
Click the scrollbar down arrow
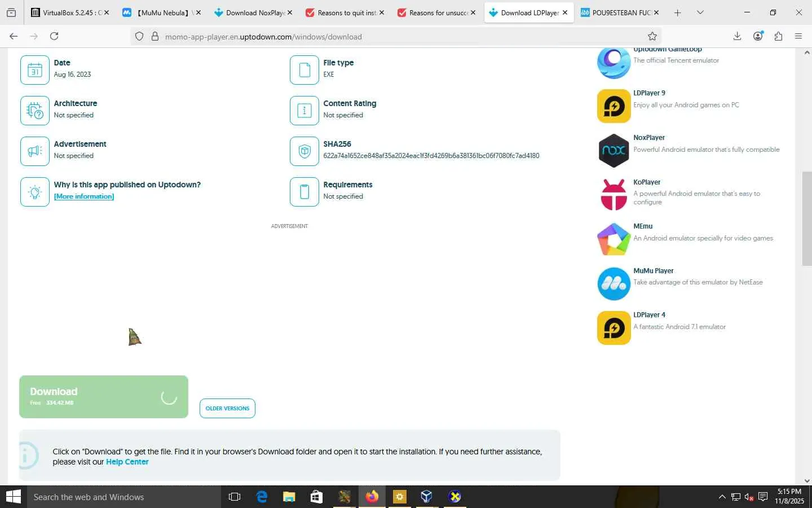pos(807,480)
